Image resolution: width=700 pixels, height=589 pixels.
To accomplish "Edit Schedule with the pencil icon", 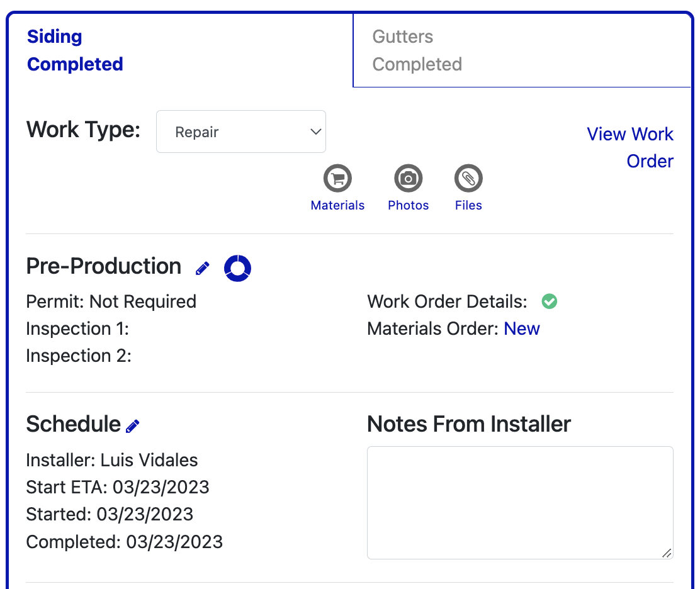I will point(133,426).
